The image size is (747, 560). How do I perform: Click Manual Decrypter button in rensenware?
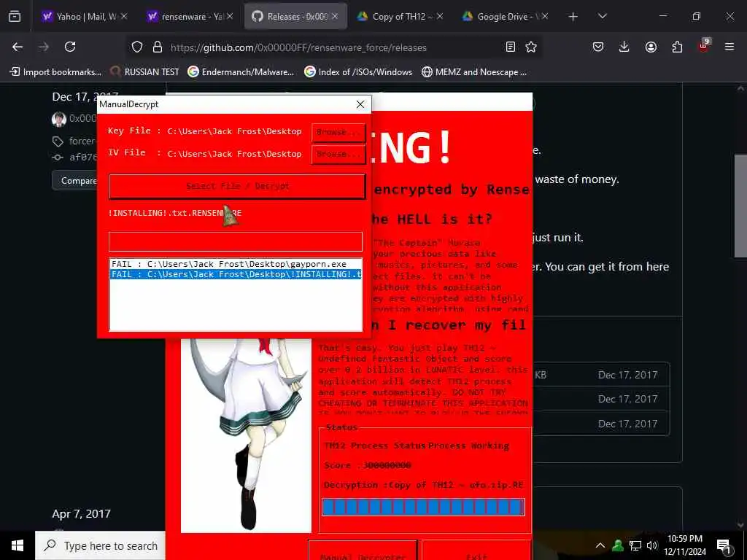click(363, 551)
